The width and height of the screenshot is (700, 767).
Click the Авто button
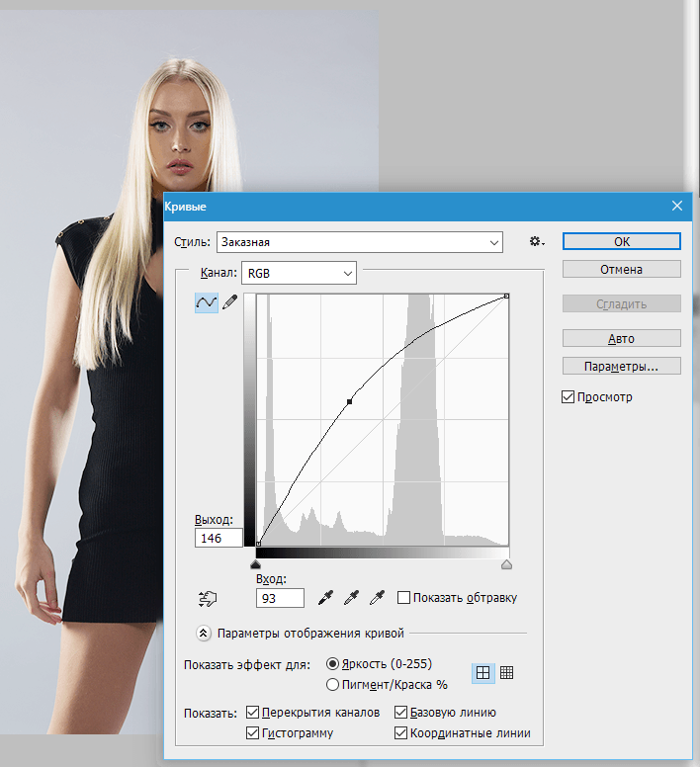[x=621, y=338]
